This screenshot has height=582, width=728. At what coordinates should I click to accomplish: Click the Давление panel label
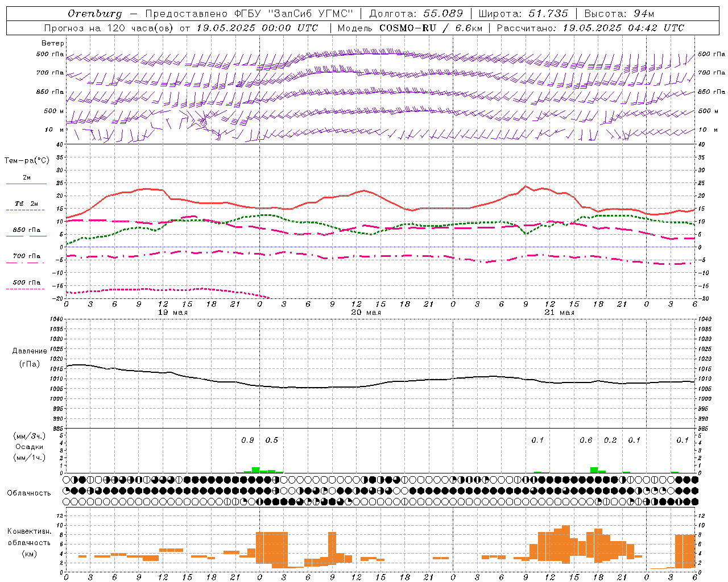click(x=28, y=351)
